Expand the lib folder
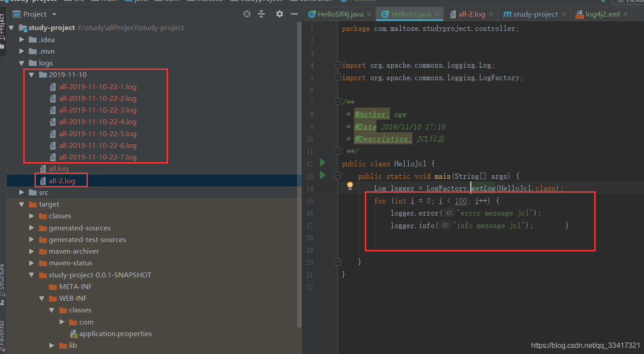The image size is (644, 354). coord(52,345)
